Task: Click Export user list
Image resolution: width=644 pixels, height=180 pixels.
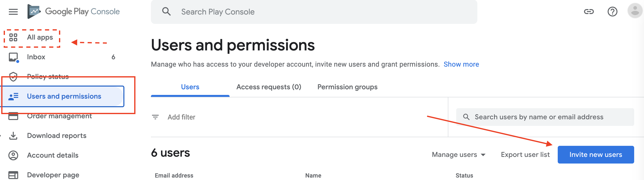Action: click(x=525, y=155)
